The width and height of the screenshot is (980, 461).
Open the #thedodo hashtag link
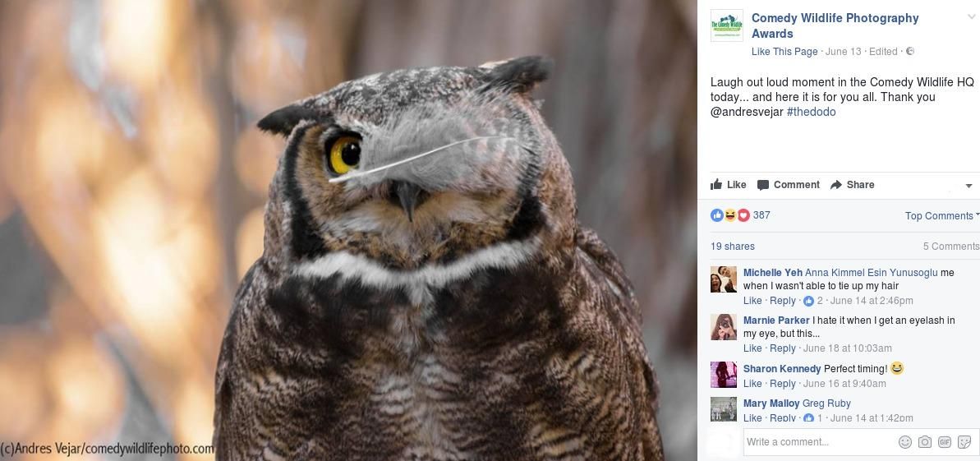click(x=811, y=112)
